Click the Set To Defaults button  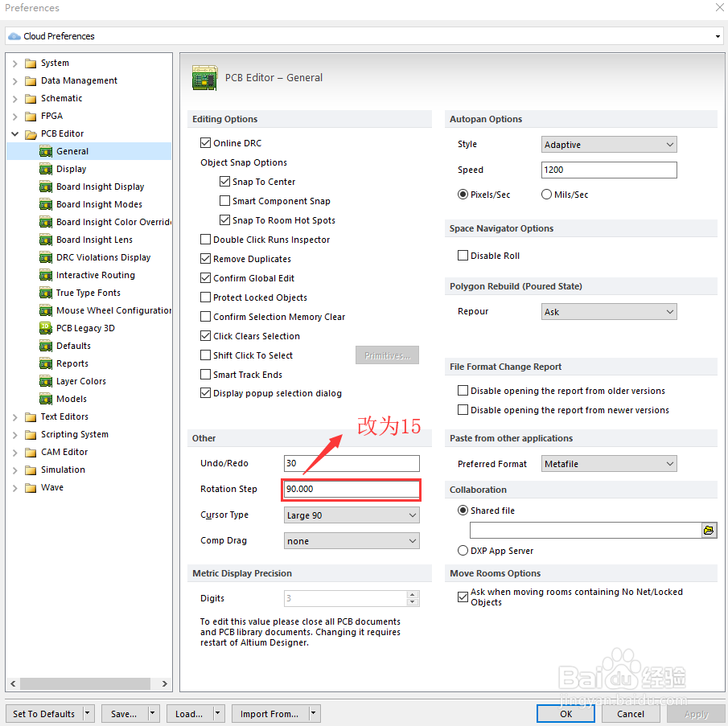pos(43,713)
